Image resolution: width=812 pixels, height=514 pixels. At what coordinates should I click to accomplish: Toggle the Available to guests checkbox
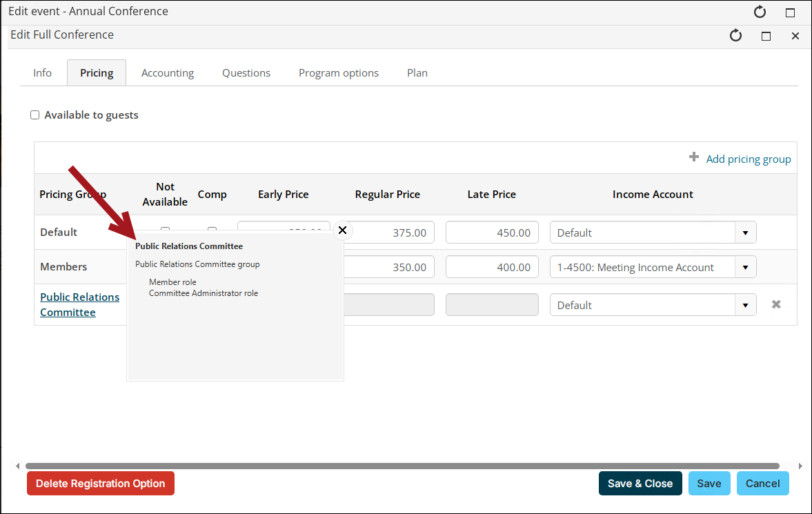[x=34, y=115]
